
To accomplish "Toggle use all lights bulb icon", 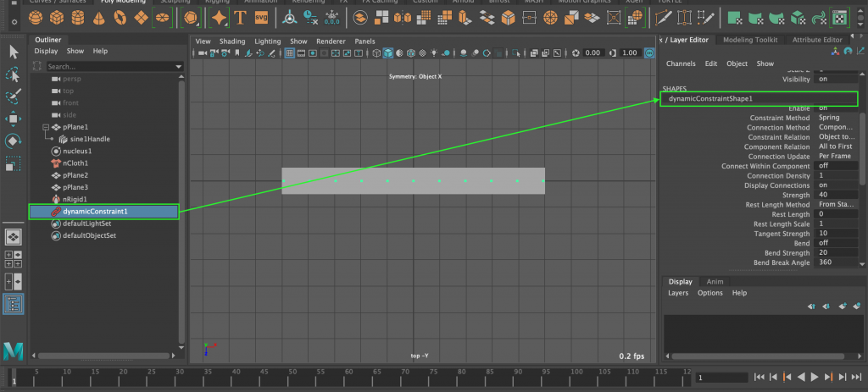I will pos(434,53).
